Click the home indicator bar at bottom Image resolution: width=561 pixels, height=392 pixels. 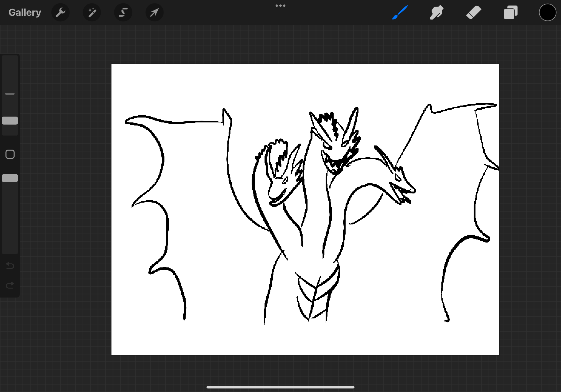280,387
